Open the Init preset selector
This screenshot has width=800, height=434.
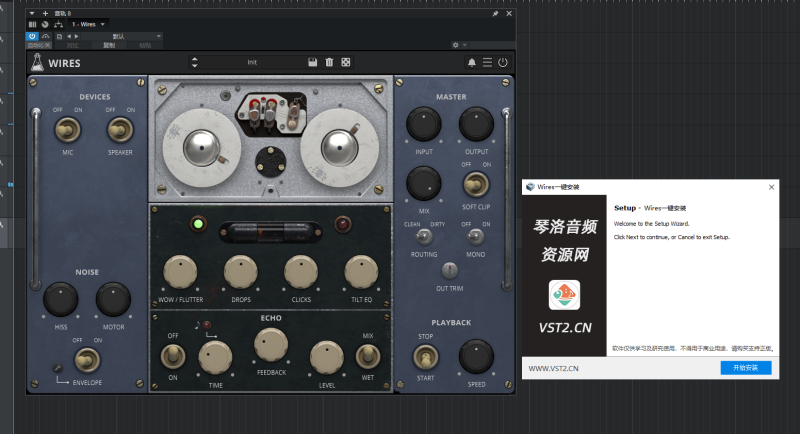(x=252, y=62)
